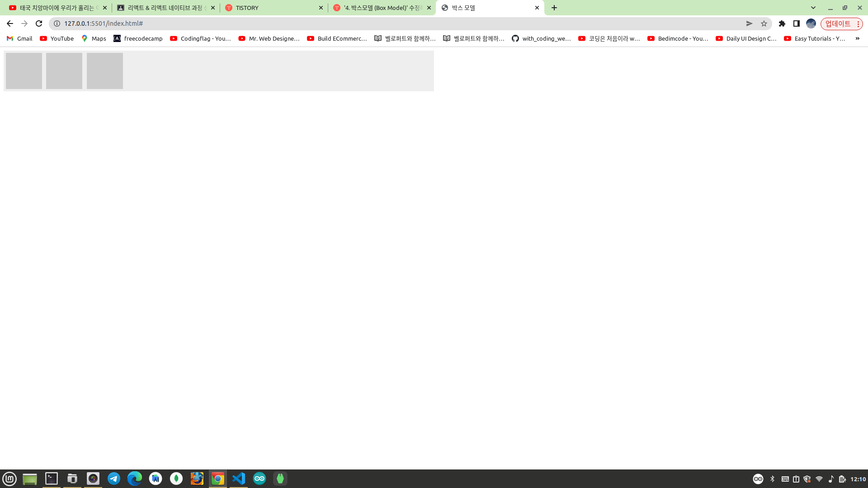
Task: Click the first gray box
Action: tap(24, 71)
